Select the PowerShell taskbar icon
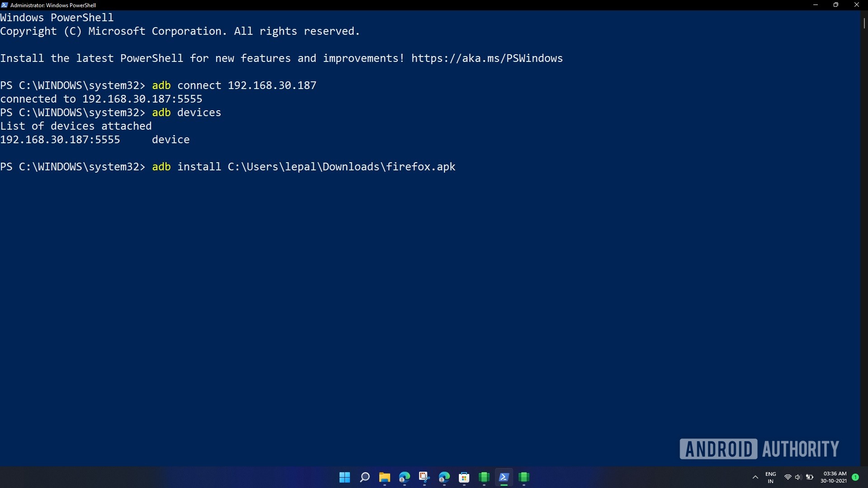The height and width of the screenshot is (488, 868). [x=504, y=477]
